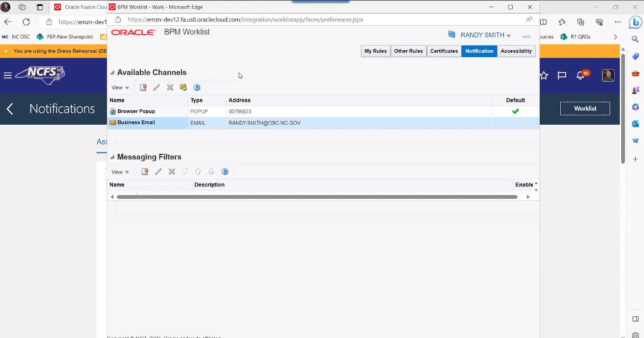Image resolution: width=644 pixels, height=338 pixels.
Task: Click the Messaging Filters horizontal scrollbar
Action: click(x=317, y=197)
